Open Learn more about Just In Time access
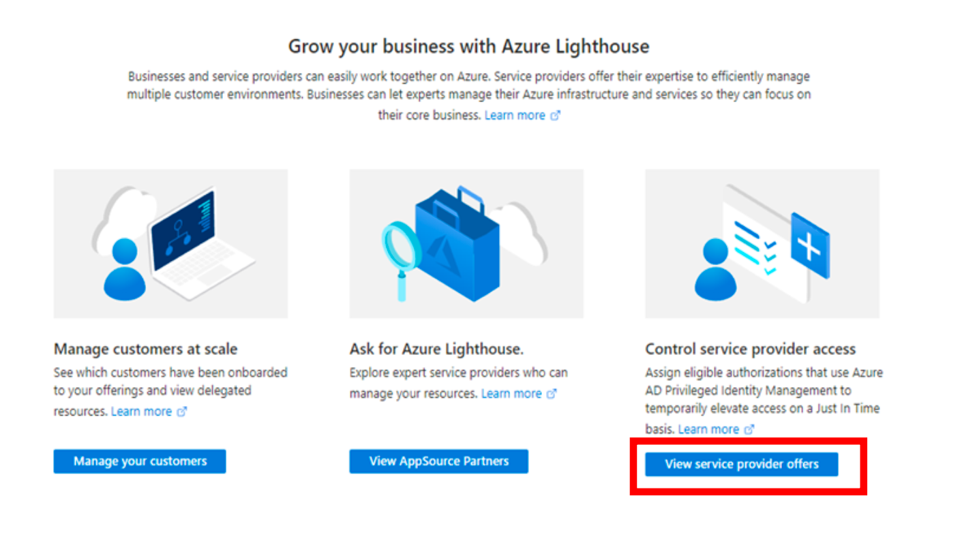Viewport: 960px width, 560px height. [x=708, y=429]
